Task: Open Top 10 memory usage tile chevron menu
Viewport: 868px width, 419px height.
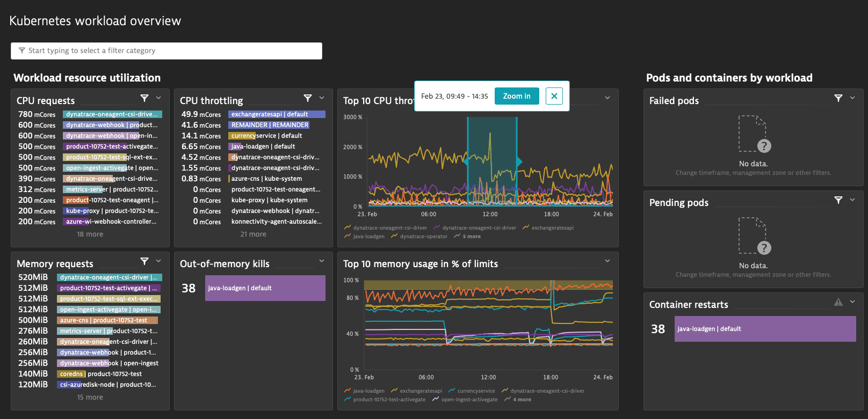Action: point(607,261)
